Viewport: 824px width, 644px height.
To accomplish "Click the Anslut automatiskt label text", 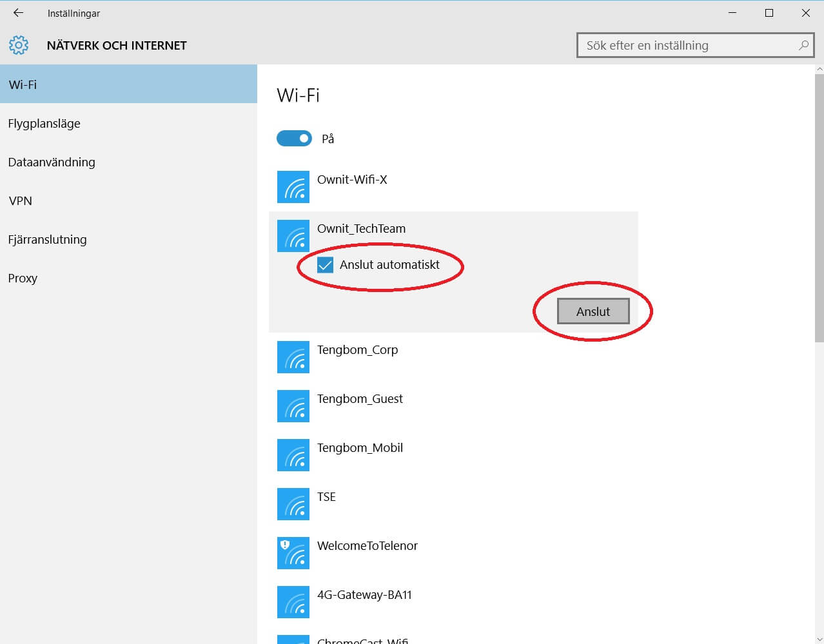I will tap(389, 264).
